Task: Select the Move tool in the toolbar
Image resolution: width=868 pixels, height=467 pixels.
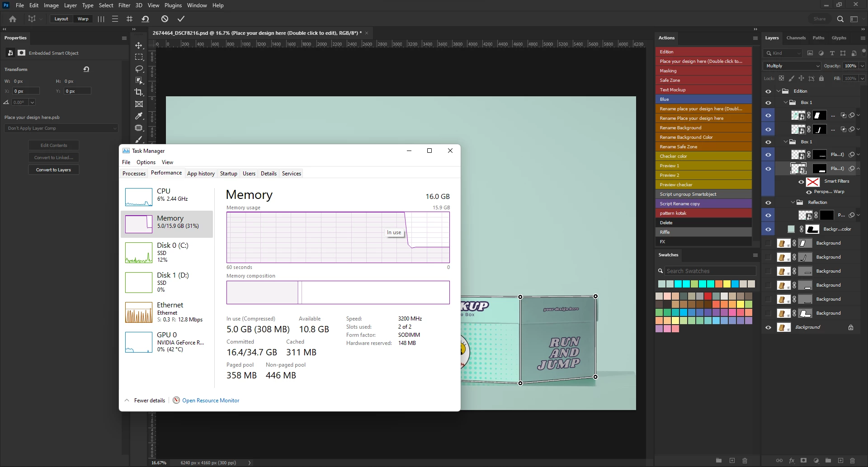Action: tap(139, 45)
